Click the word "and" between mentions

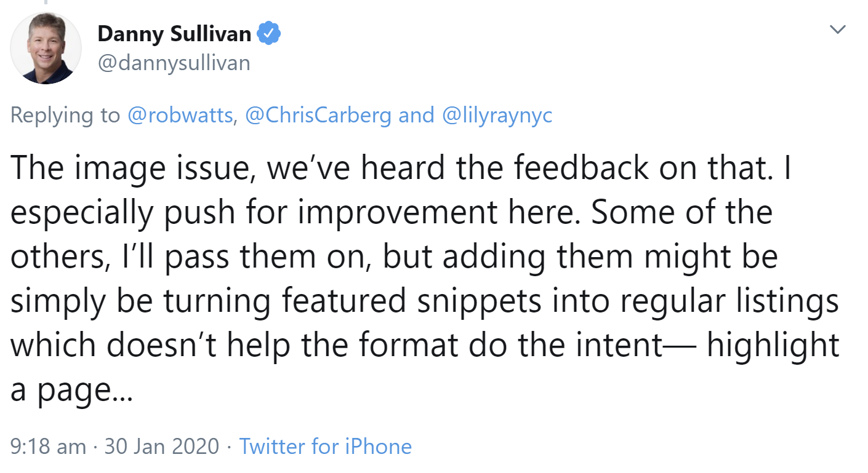point(416,115)
